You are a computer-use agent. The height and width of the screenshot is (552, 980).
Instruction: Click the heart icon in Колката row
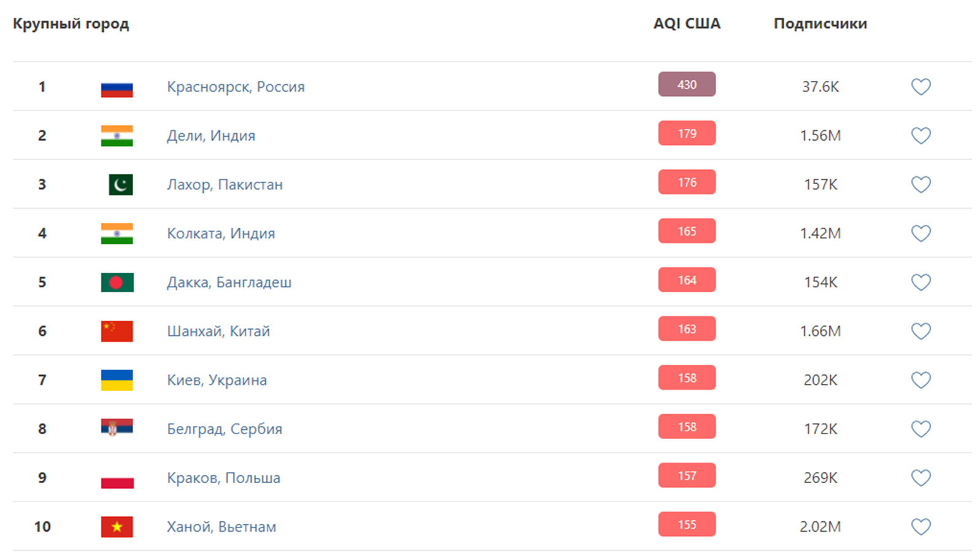coord(920,233)
